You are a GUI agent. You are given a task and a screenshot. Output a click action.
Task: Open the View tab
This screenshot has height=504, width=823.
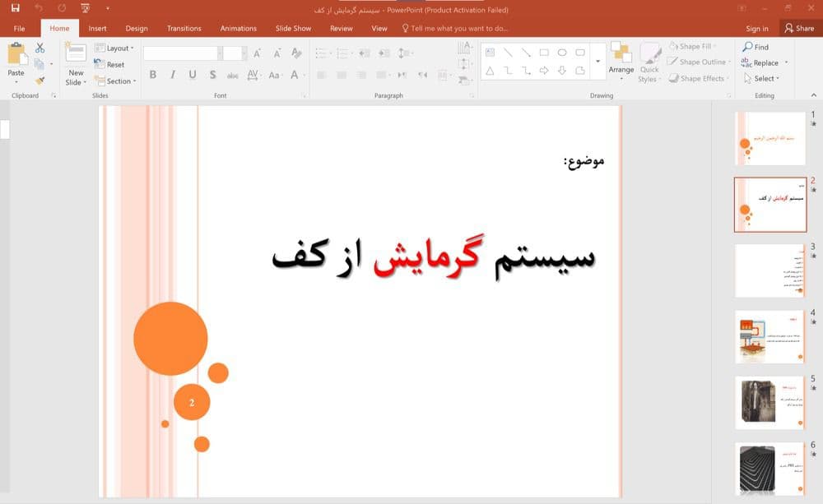(x=379, y=28)
